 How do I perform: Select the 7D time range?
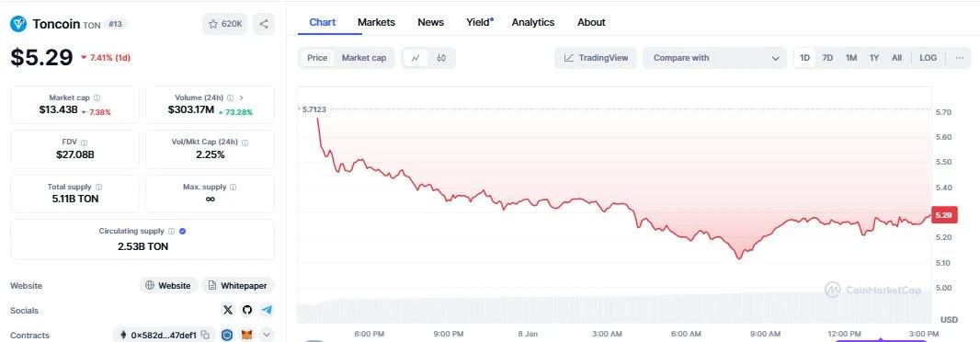click(x=827, y=58)
